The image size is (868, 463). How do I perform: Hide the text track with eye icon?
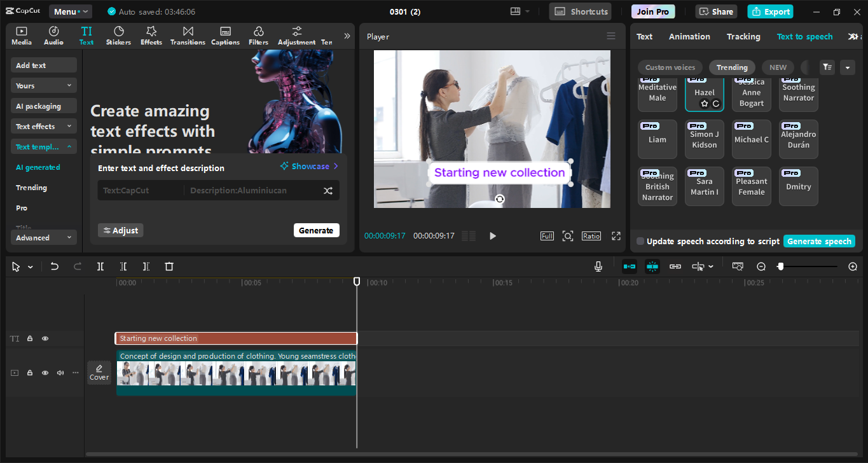pos(45,338)
